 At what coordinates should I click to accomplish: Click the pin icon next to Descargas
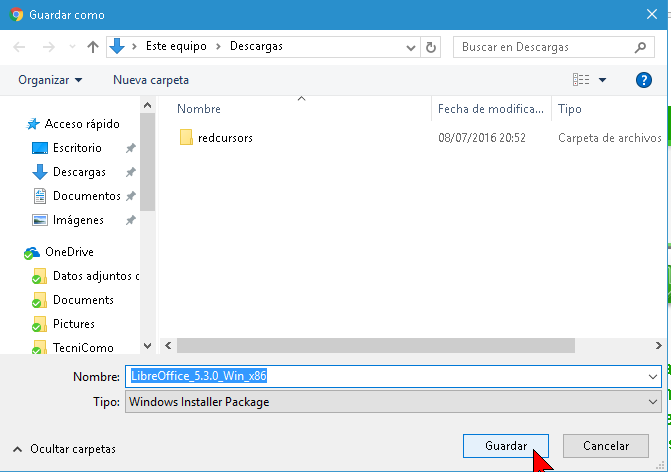click(131, 172)
